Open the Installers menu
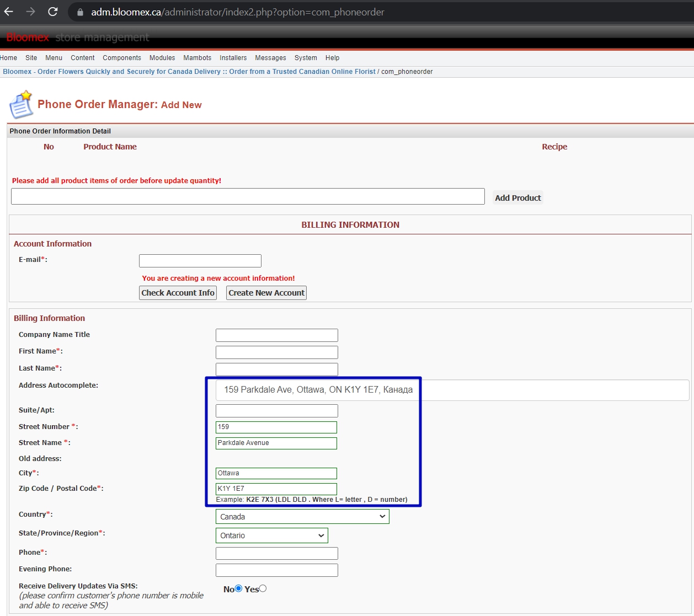 (233, 58)
